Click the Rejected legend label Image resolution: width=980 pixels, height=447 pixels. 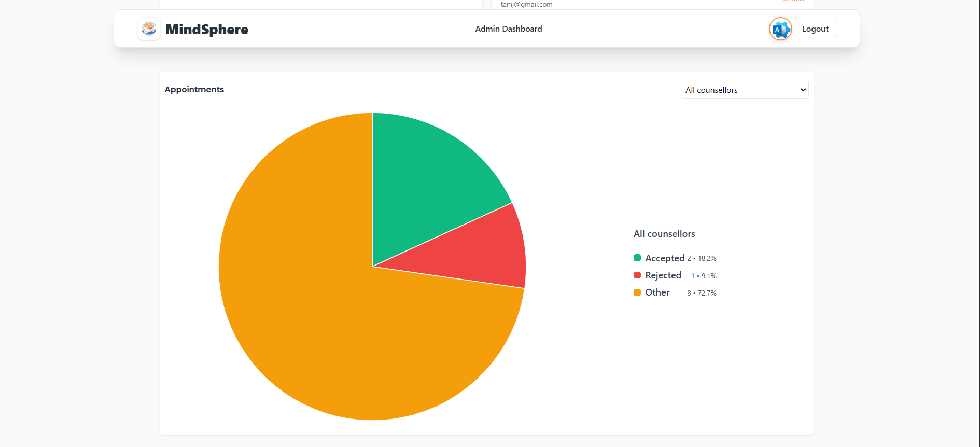tap(663, 275)
